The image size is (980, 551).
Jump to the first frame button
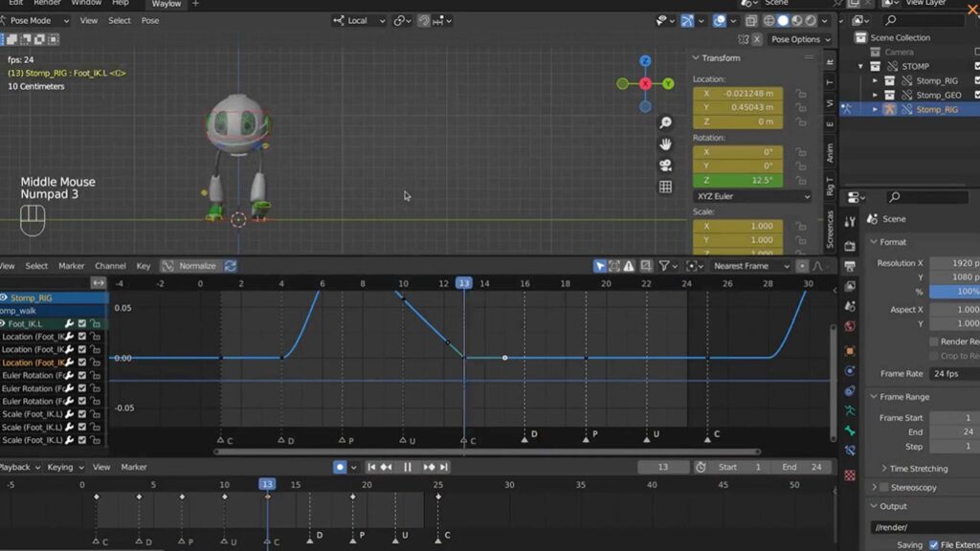371,467
